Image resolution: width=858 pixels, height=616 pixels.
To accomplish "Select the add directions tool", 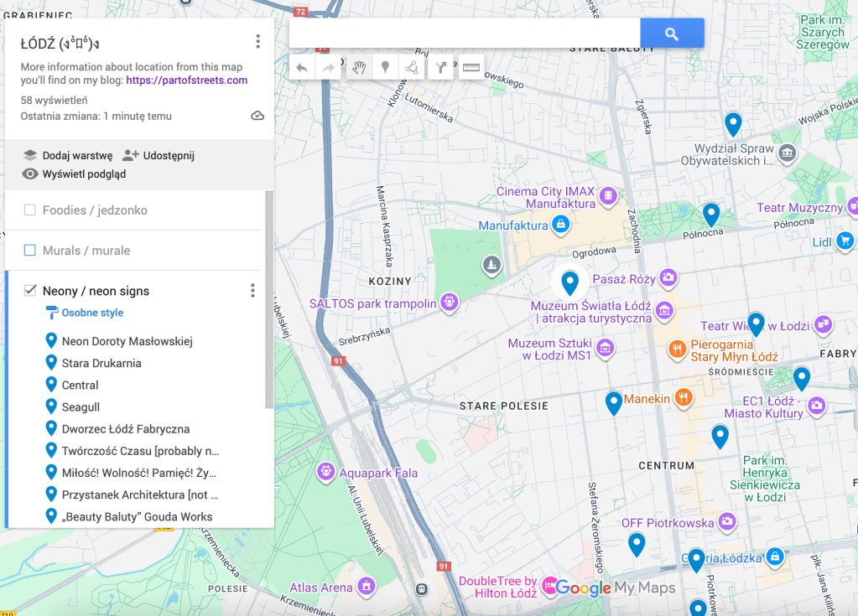I will tap(440, 68).
